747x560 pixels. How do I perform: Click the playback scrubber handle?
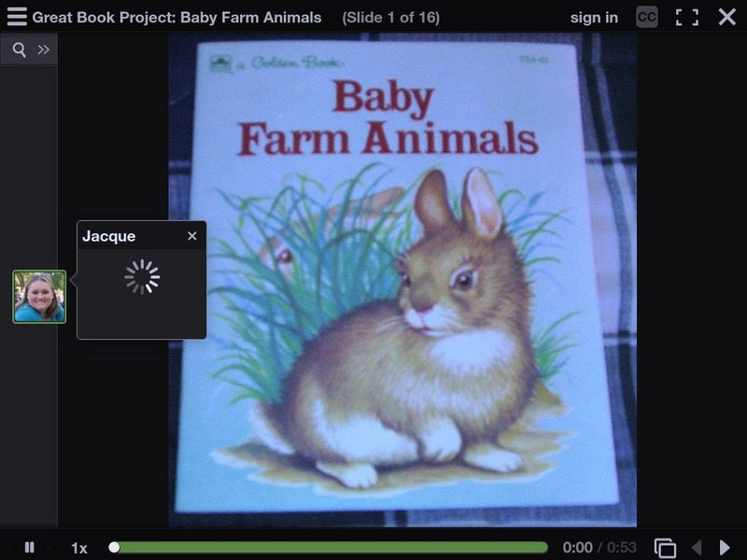[x=114, y=547]
